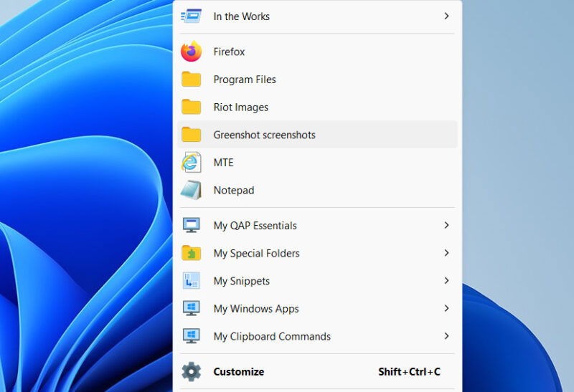
Task: Expand the In the Works submenu arrow
Action: [x=446, y=16]
